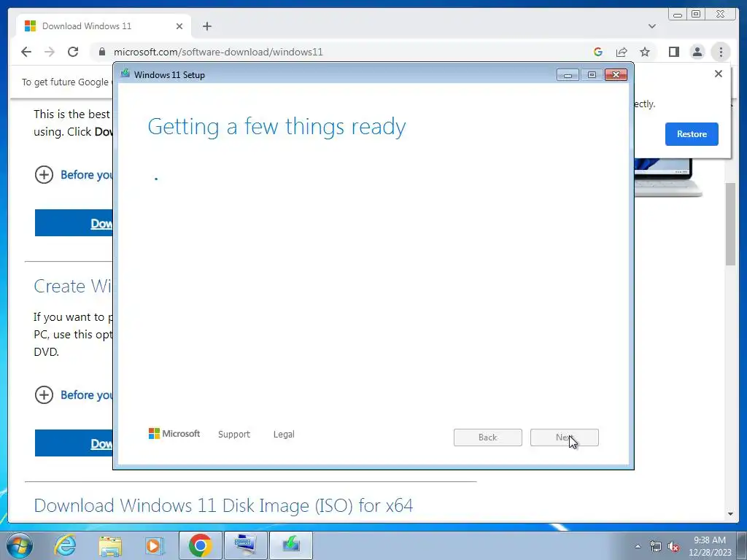The width and height of the screenshot is (747, 560).
Task: Click the Chrome forward arrow
Action: (x=50, y=52)
